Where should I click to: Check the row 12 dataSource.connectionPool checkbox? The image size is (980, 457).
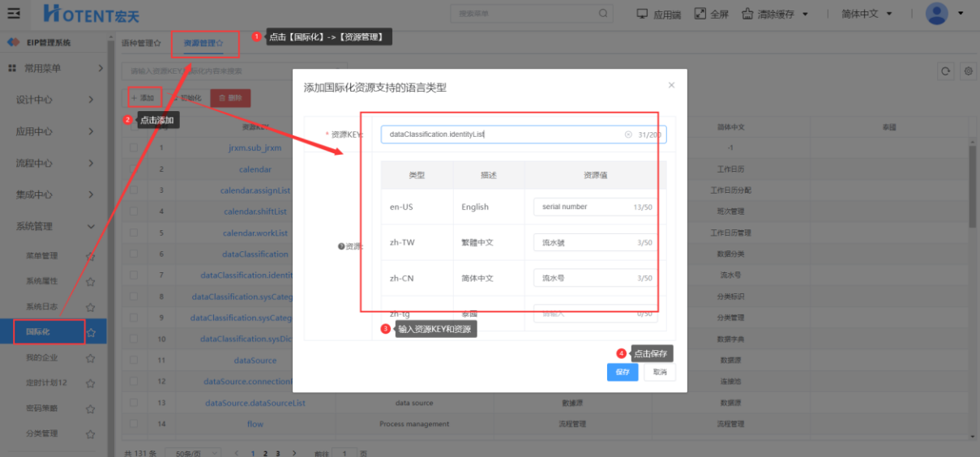[135, 381]
